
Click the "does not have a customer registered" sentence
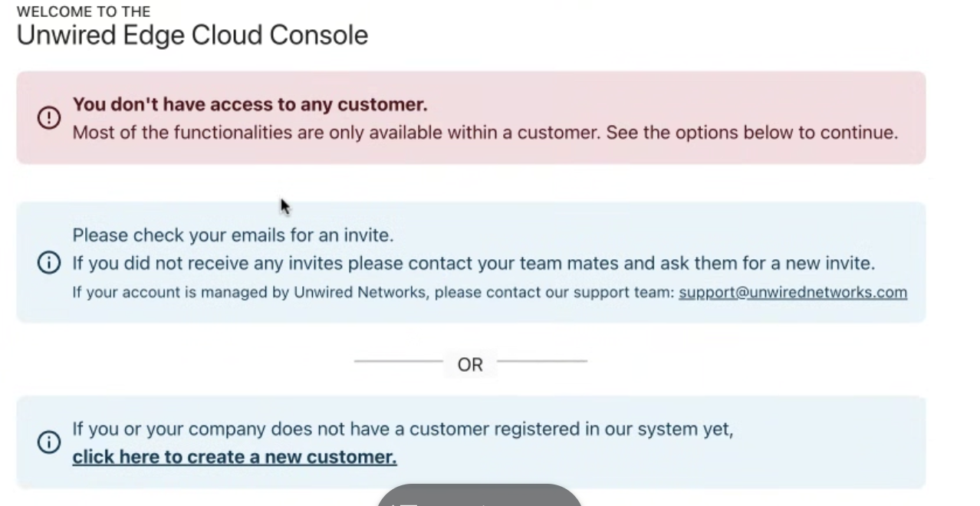[403, 429]
